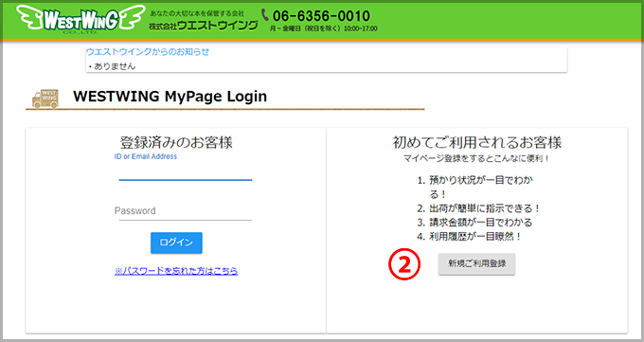Focus the Password input field
644x342 pixels.
point(186,211)
